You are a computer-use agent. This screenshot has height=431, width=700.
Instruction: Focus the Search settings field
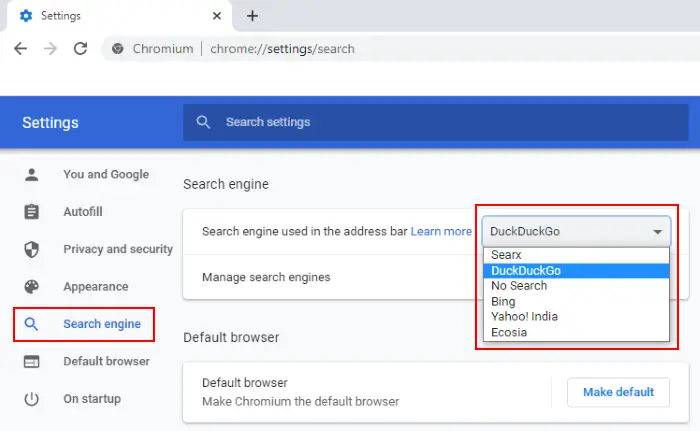pos(435,122)
